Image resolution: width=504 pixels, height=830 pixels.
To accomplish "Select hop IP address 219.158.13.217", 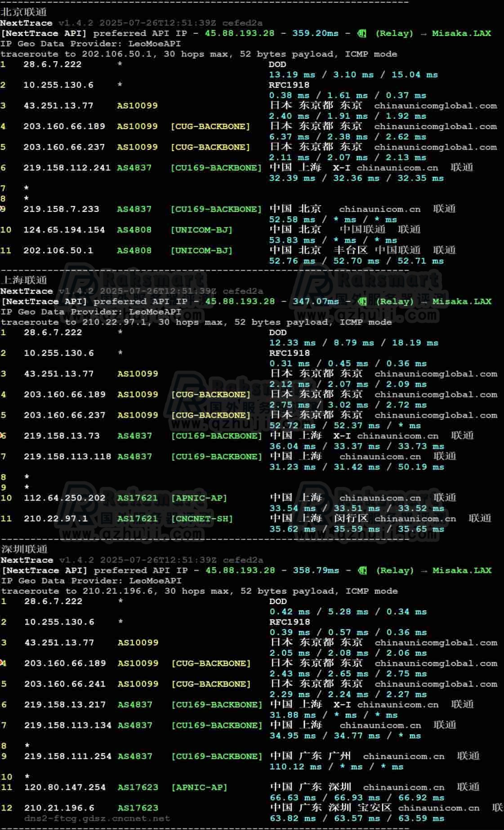I will (x=65, y=704).
